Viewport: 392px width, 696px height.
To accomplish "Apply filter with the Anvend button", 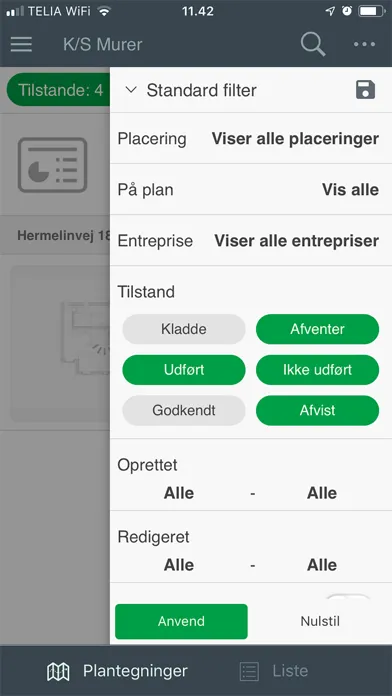I will pyautogui.click(x=181, y=621).
